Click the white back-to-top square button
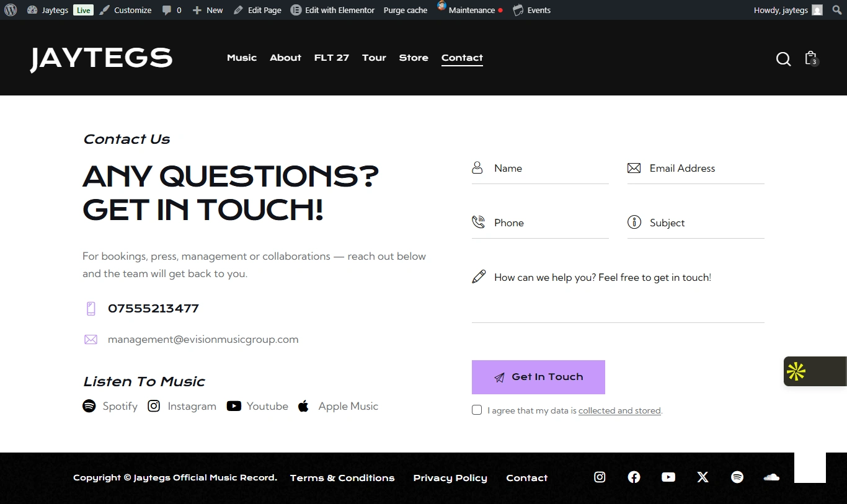The height and width of the screenshot is (504, 847). tap(810, 467)
